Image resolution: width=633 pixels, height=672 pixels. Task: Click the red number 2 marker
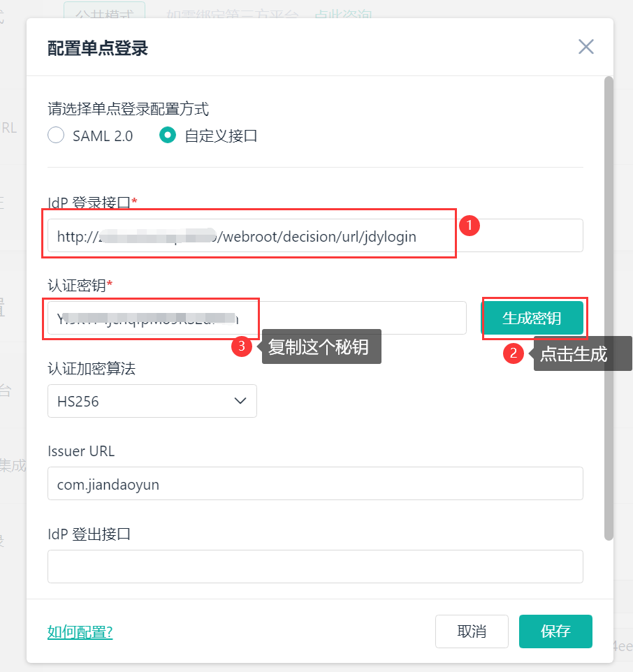[x=514, y=353]
